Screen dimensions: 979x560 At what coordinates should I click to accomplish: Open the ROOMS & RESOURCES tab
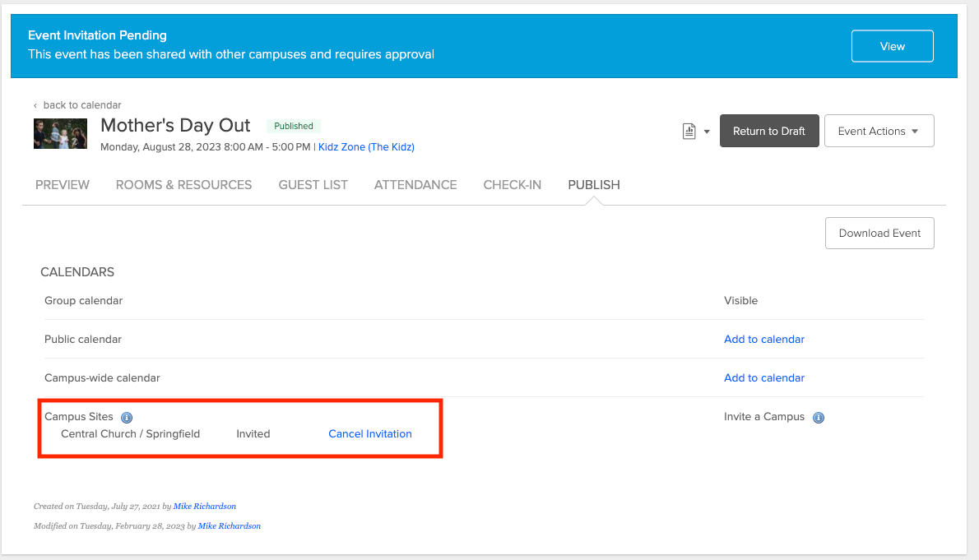(183, 185)
